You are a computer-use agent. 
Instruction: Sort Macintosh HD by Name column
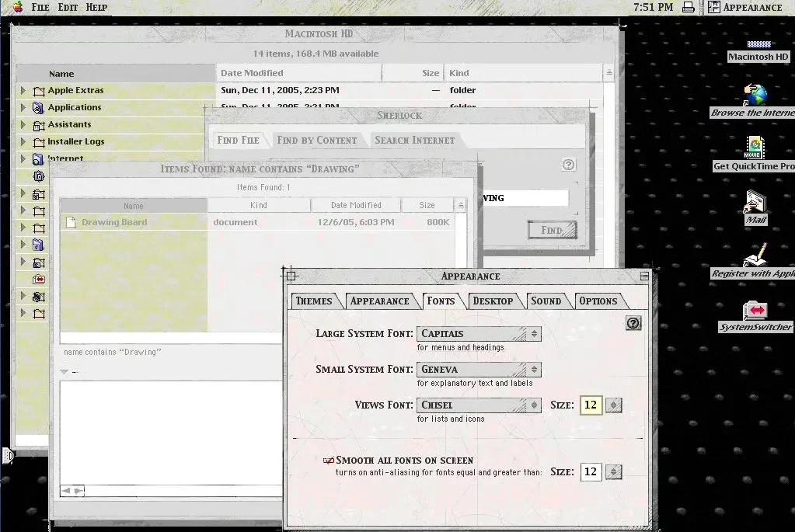pyautogui.click(x=116, y=74)
